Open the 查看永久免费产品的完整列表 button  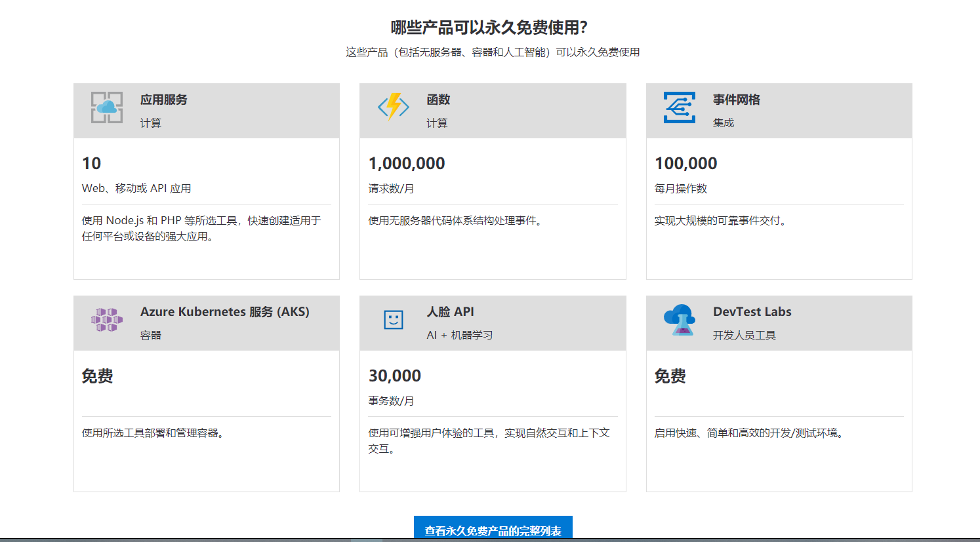pos(493,530)
